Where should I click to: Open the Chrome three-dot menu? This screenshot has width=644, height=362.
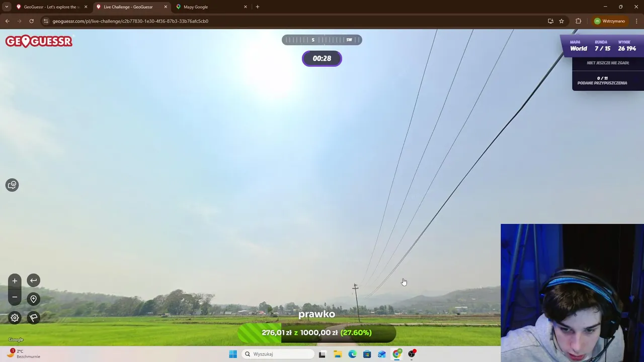[x=636, y=21]
